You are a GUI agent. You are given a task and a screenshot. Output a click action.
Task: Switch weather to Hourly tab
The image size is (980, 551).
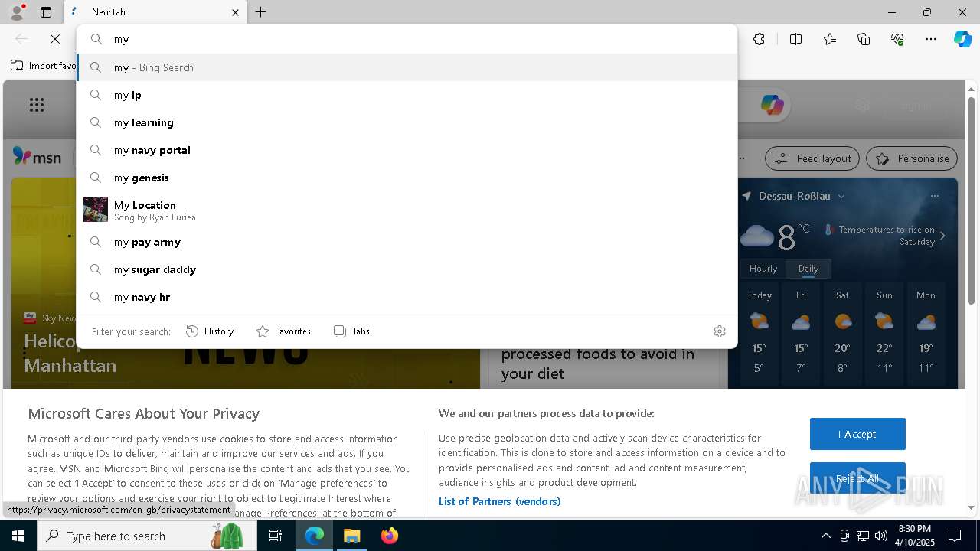coord(763,269)
